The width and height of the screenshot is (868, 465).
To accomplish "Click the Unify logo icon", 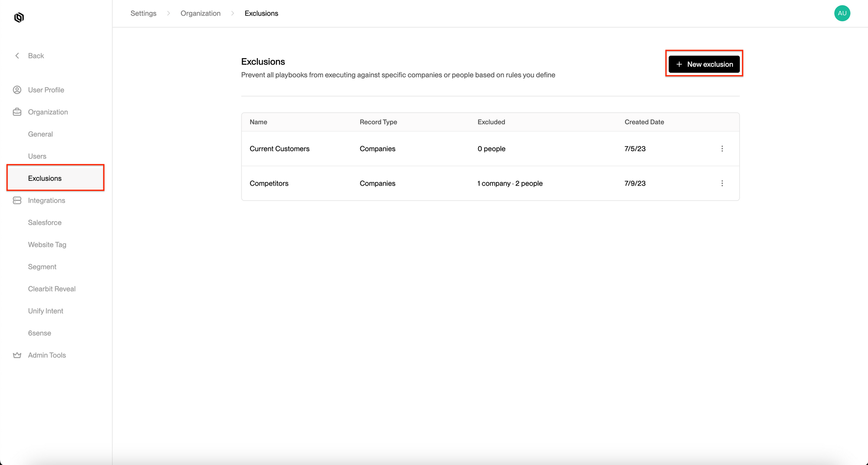I will 19,17.
